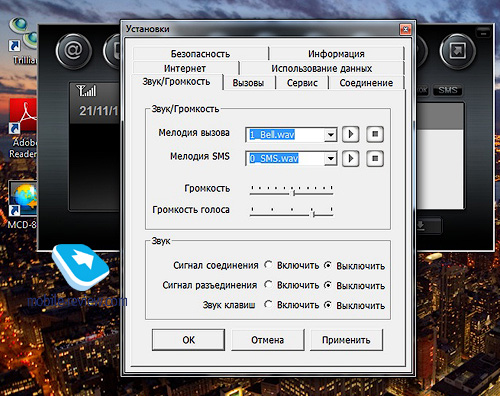This screenshot has width=500, height=396.
Task: Open the Интернет tab
Action: [185, 68]
